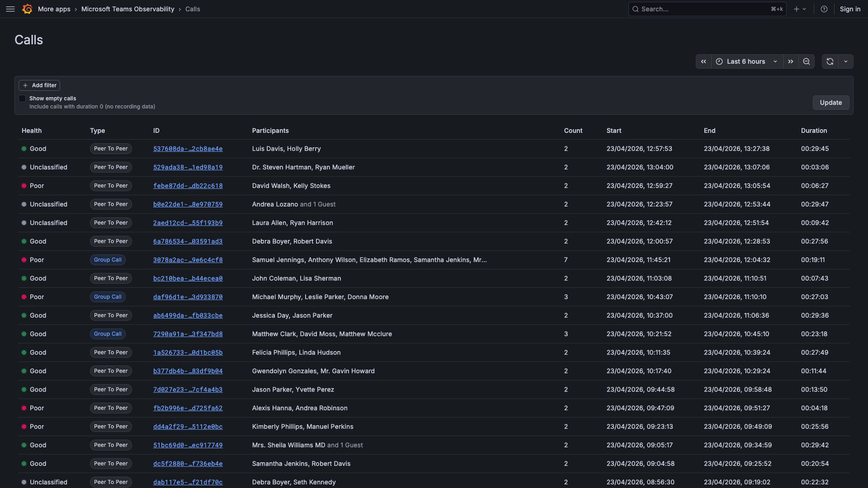Open the help menu icon
Screen dimensions: 868x488
tap(824, 9)
